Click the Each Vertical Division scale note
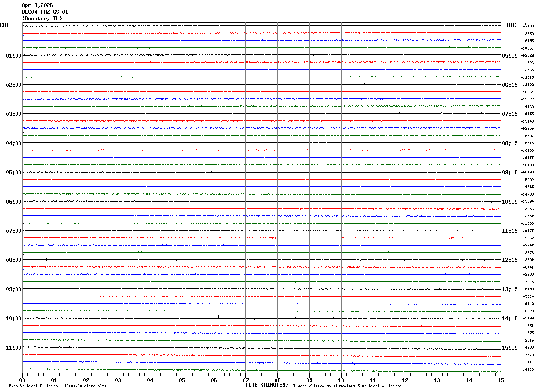Image resolution: width=536 pixels, height=392 pixels. tap(58, 386)
